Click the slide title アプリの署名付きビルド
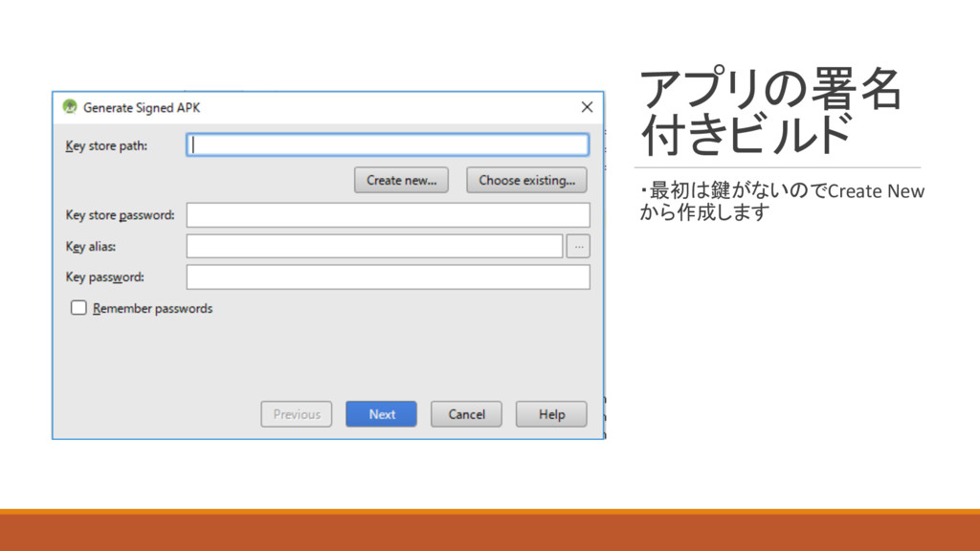The height and width of the screenshot is (551, 980). point(770,111)
